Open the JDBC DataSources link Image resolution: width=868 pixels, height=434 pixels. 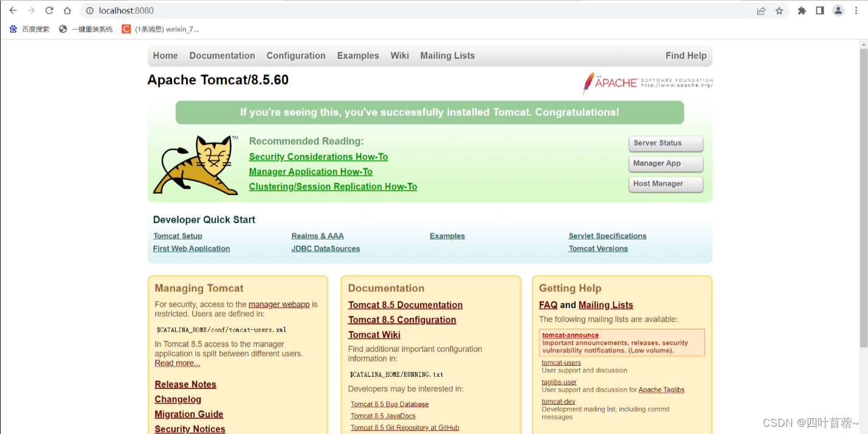(325, 249)
